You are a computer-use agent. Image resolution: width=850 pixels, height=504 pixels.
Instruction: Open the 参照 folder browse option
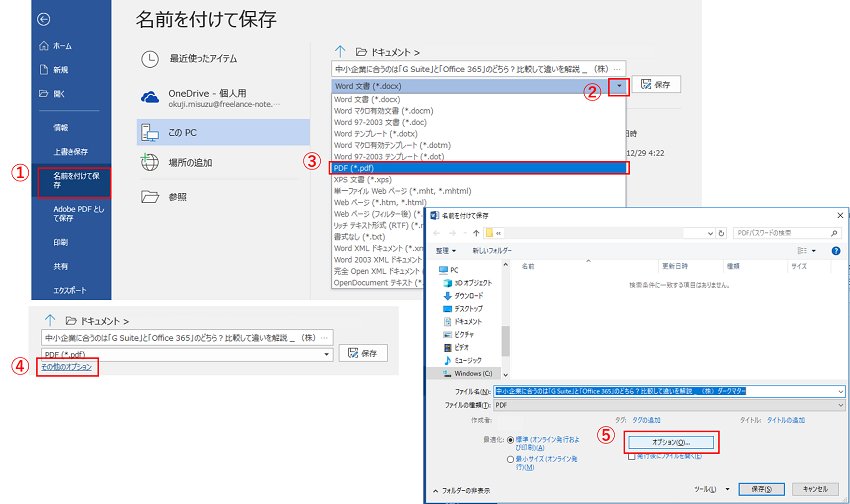150,196
